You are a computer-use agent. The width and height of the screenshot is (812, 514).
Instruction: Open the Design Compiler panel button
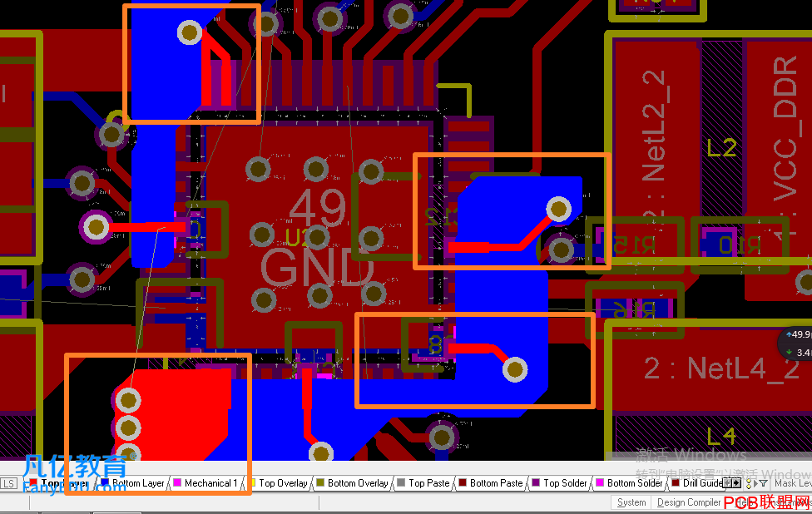pos(689,502)
